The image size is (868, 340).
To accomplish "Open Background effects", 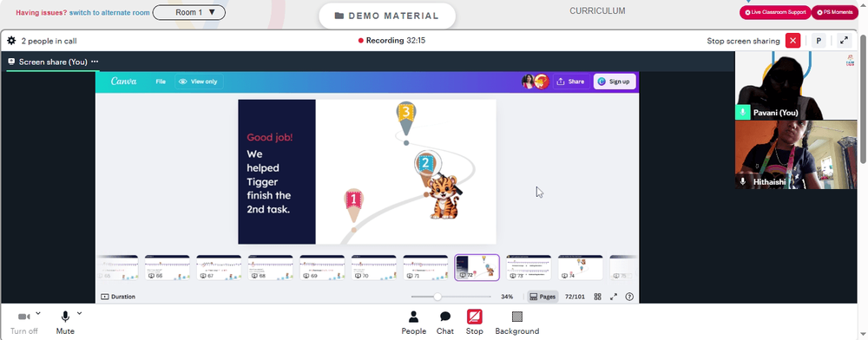I will coord(517,323).
